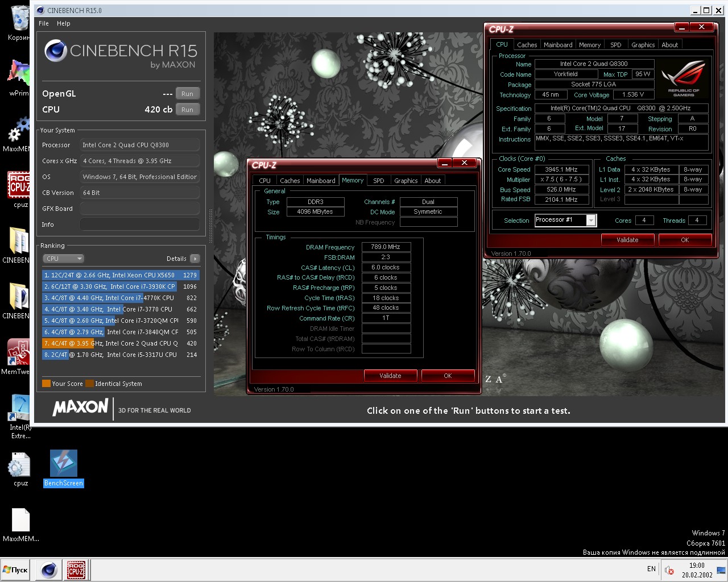Click the Maxon logo in Cinebench
Screen dimensions: 728x582
80,407
